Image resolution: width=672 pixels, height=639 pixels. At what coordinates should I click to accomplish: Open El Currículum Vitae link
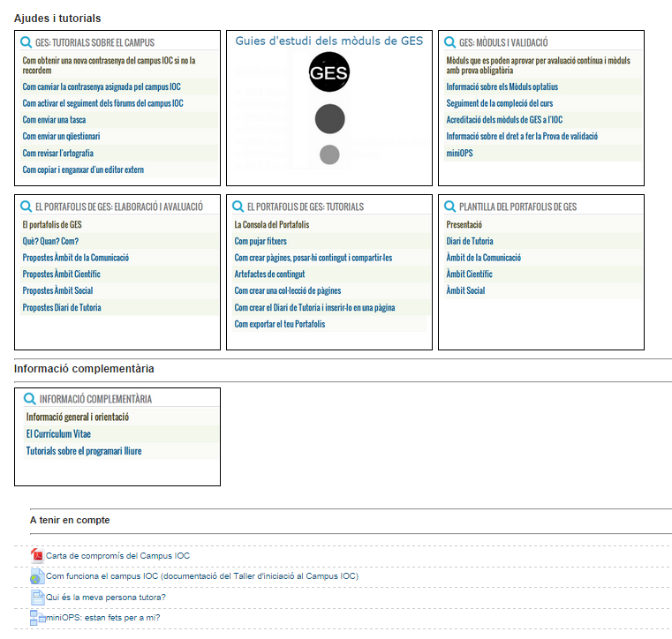tap(58, 434)
